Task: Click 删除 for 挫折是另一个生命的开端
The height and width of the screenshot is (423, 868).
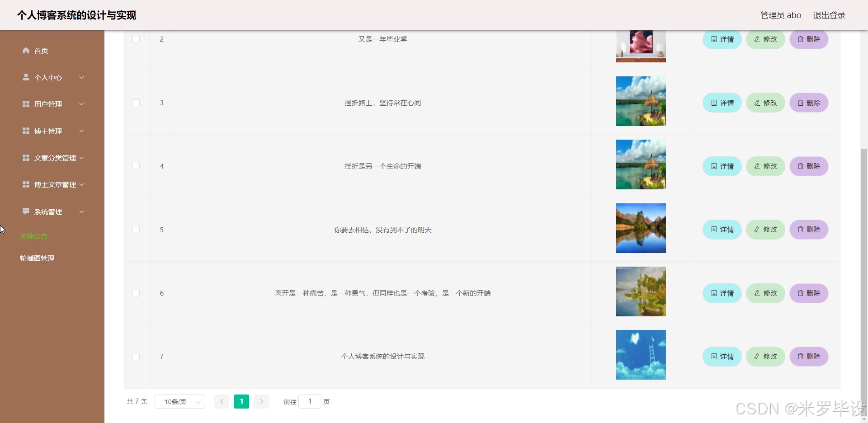Action: pyautogui.click(x=809, y=166)
